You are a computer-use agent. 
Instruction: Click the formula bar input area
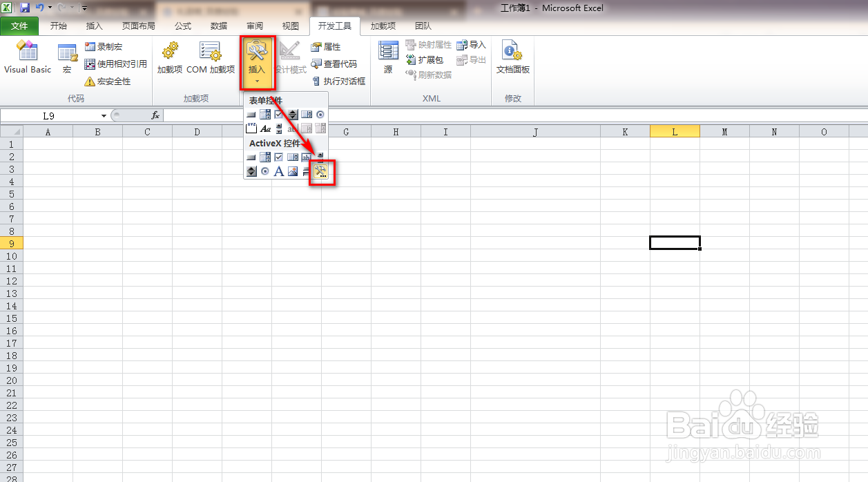tap(514, 115)
